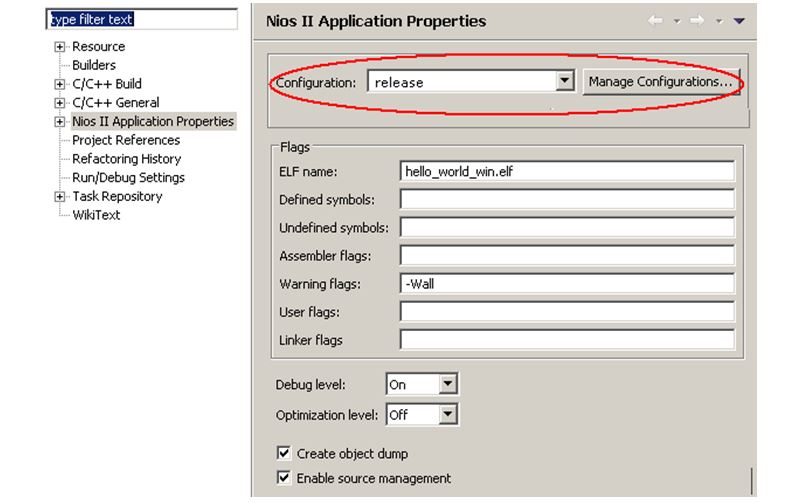The width and height of the screenshot is (792, 503).
Task: Open the Configuration dropdown
Action: (x=565, y=82)
